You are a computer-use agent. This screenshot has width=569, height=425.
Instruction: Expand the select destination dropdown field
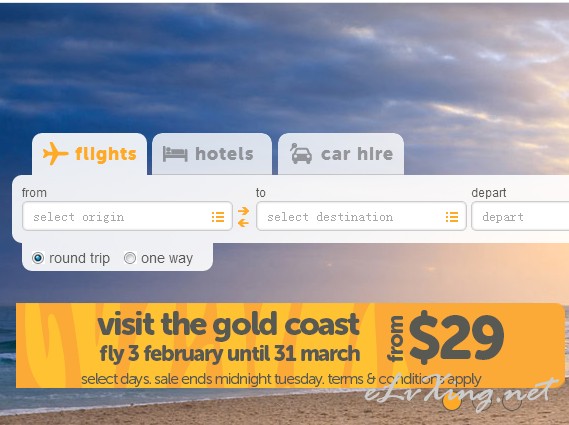tap(361, 216)
